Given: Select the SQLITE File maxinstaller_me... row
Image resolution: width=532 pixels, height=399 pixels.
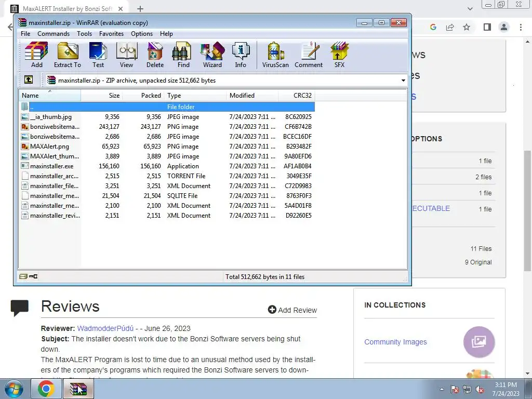Looking at the screenshot, I should click(x=167, y=195).
